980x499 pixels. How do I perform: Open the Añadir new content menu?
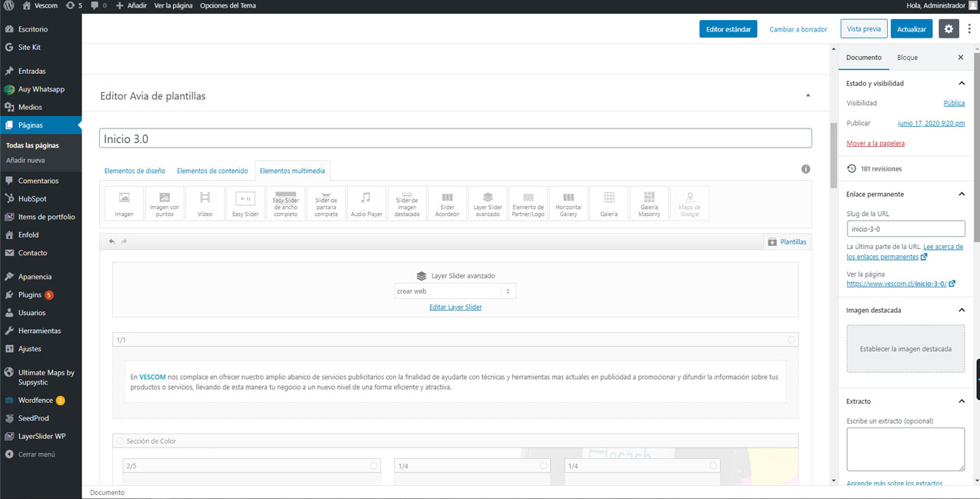pos(131,5)
